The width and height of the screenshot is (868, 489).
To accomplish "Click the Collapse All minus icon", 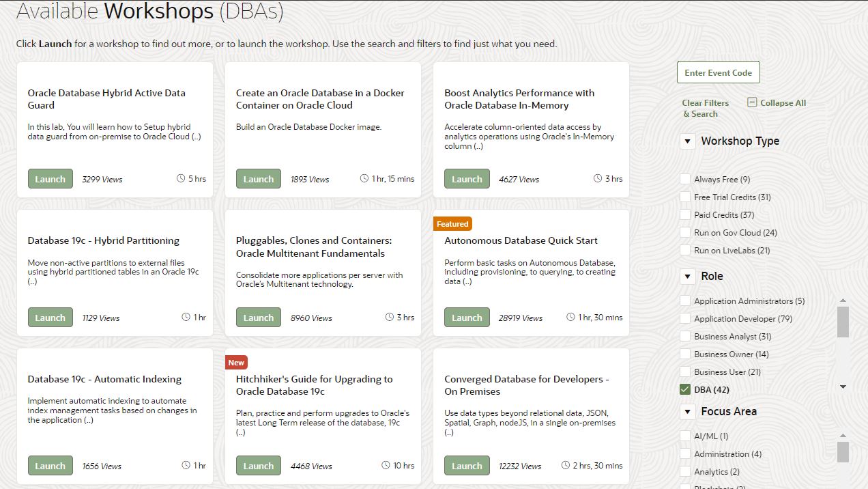I will click(x=752, y=102).
